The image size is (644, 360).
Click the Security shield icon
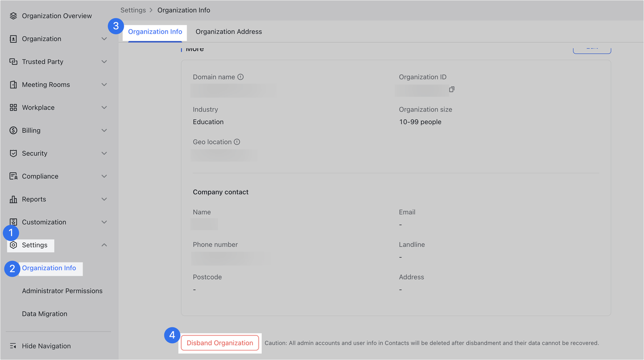click(x=14, y=153)
